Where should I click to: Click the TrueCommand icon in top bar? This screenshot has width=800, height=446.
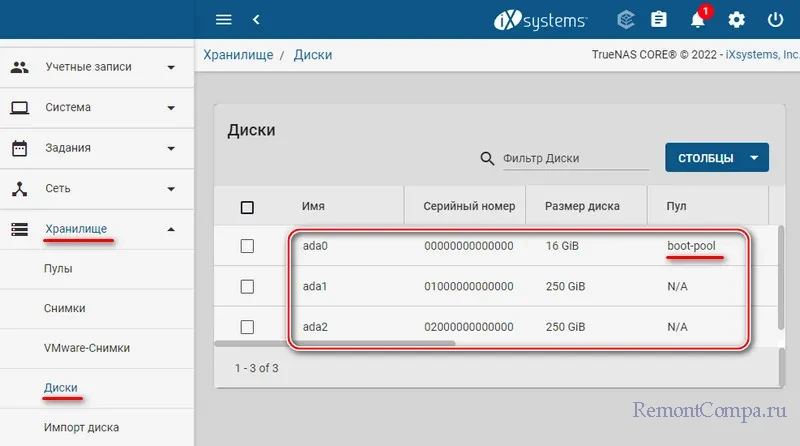[627, 19]
